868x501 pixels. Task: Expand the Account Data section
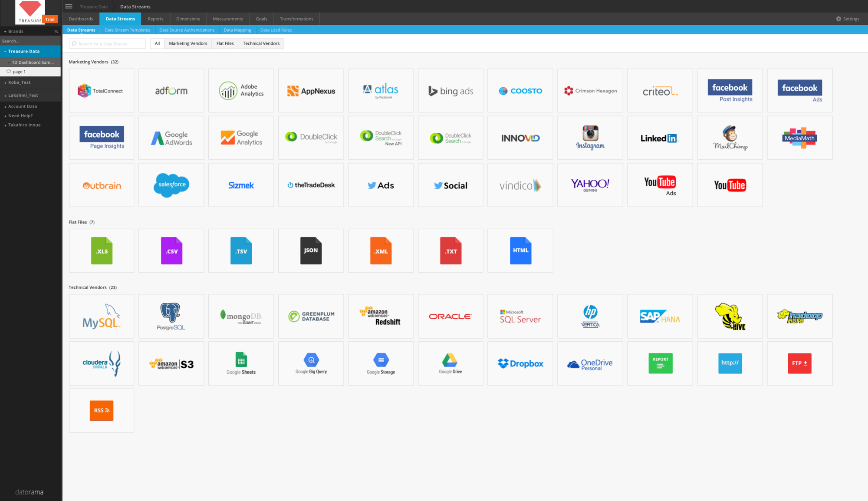[5, 107]
